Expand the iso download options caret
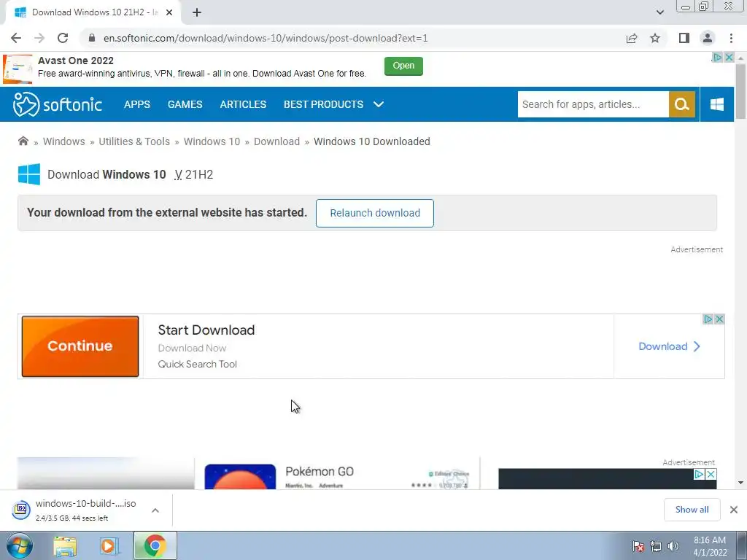 pos(155,510)
